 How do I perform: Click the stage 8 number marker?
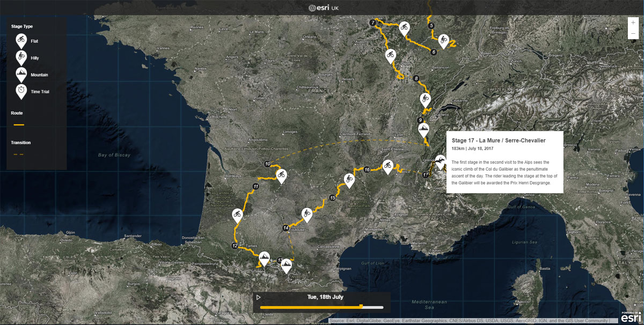[x=416, y=79]
